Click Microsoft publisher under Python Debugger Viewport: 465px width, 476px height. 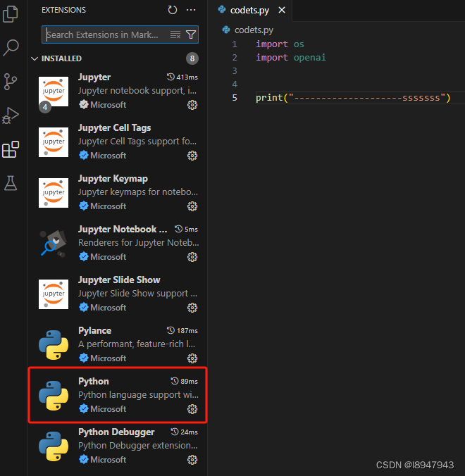tap(108, 460)
